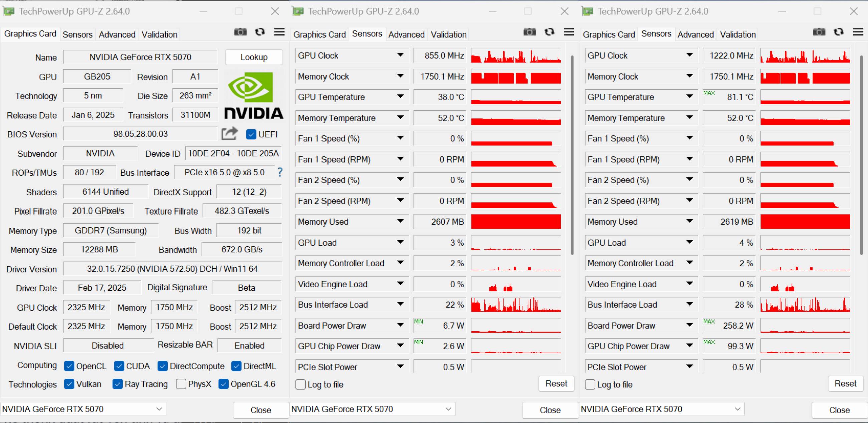Click camera icon in middle GPU-Z window
Image resolution: width=868 pixels, height=423 pixels.
pyautogui.click(x=530, y=32)
